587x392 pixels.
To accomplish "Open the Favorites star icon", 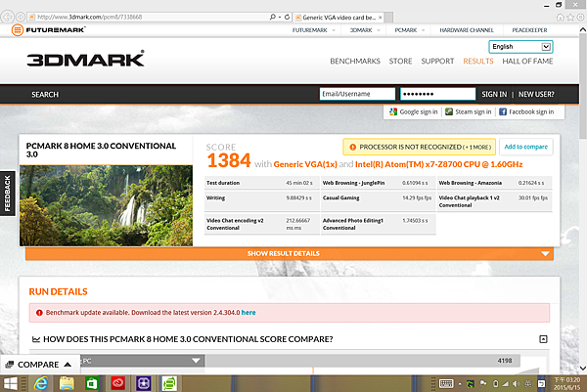I will tap(570, 18).
